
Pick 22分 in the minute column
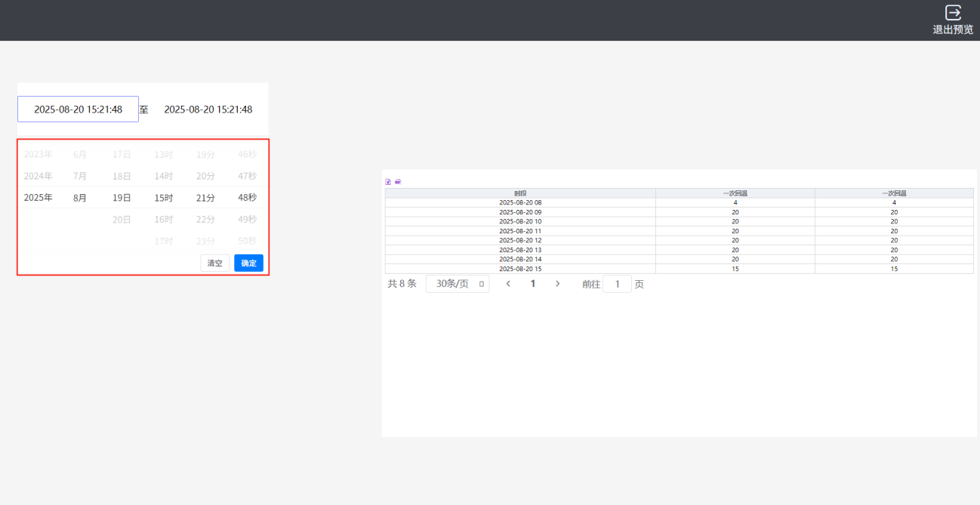pos(205,220)
